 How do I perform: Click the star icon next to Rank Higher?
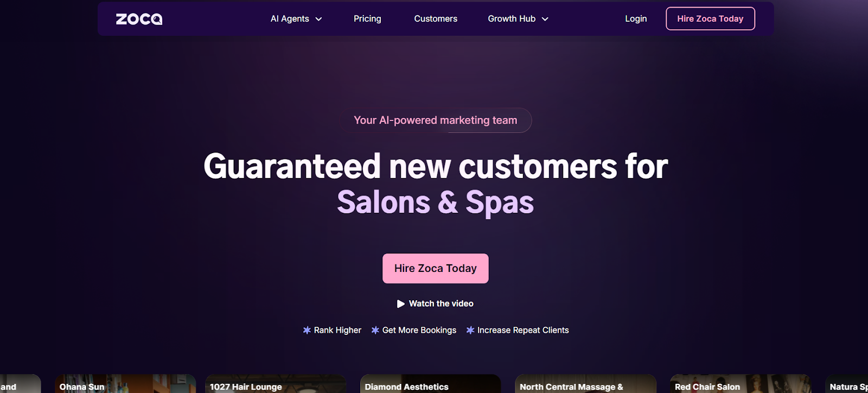click(307, 330)
